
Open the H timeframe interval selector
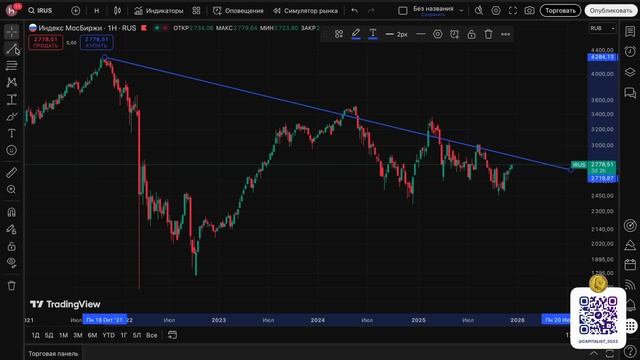pyautogui.click(x=97, y=11)
